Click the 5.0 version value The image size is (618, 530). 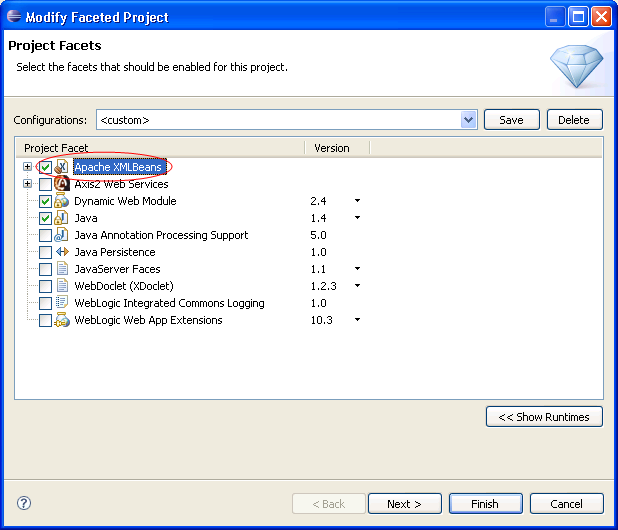click(318, 235)
